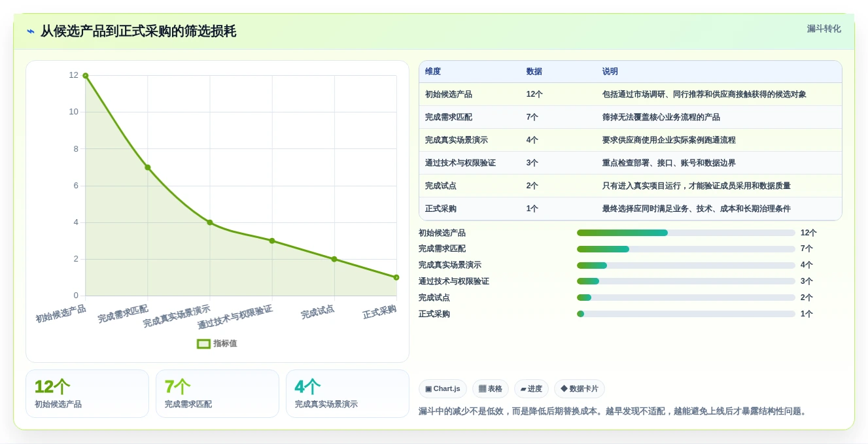
Task: Click the x-axis label 正式采购
Action: click(x=380, y=312)
